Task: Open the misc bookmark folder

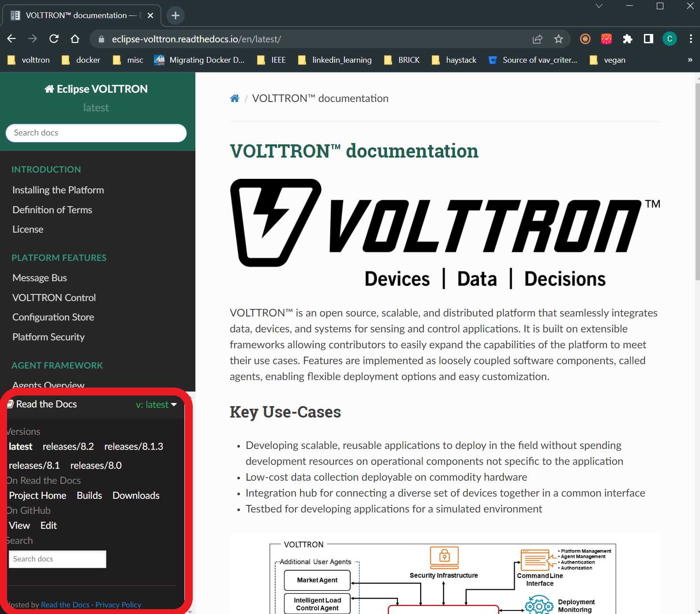Action: coord(128,60)
